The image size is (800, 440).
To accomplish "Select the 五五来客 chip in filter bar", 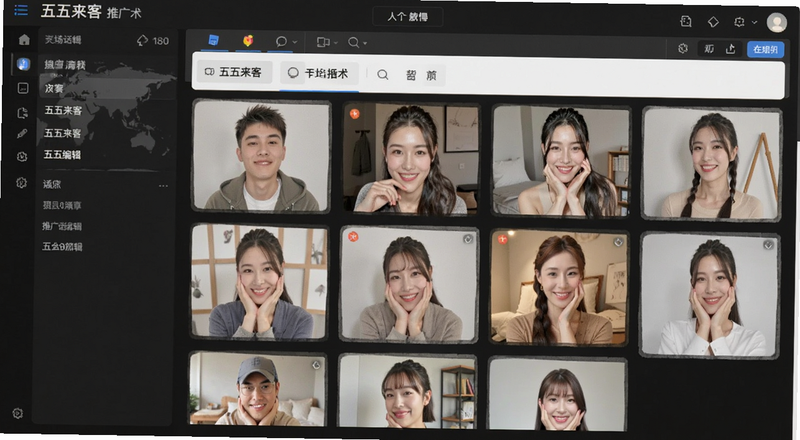I will (x=234, y=72).
